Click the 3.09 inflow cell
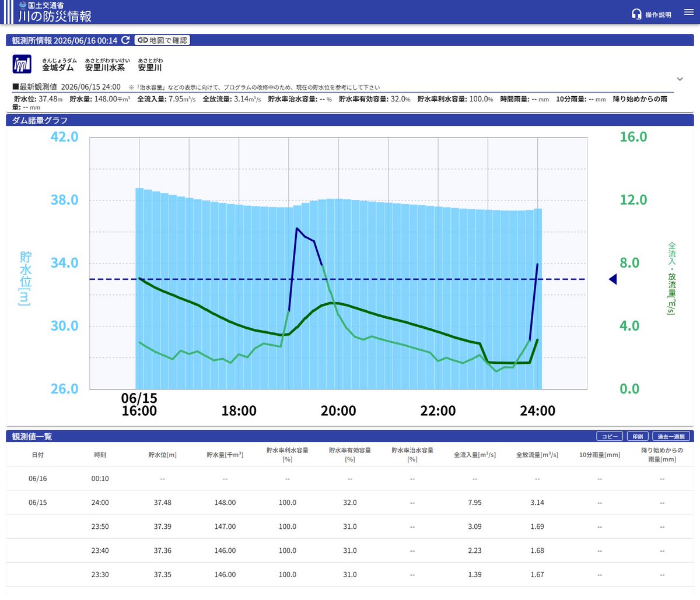This screenshot has width=700, height=600. tap(475, 527)
